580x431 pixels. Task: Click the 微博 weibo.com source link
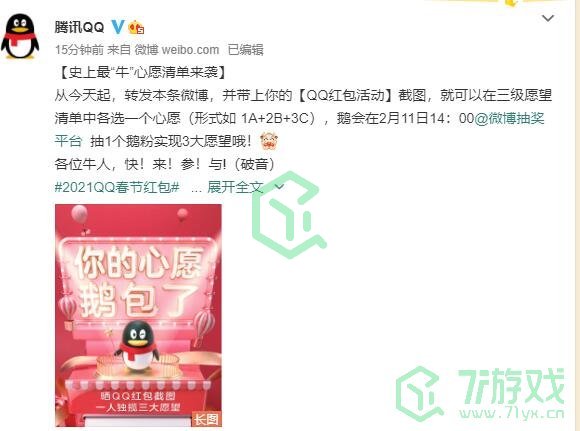(x=177, y=50)
